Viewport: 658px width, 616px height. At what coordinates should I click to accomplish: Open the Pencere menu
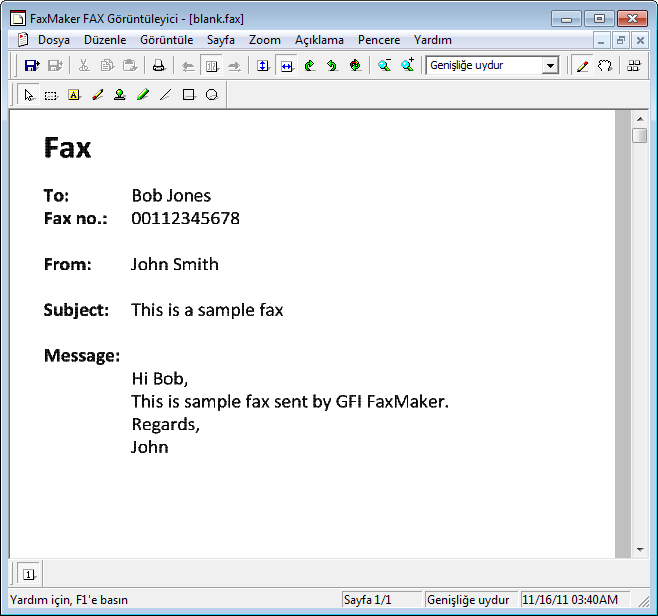point(379,40)
